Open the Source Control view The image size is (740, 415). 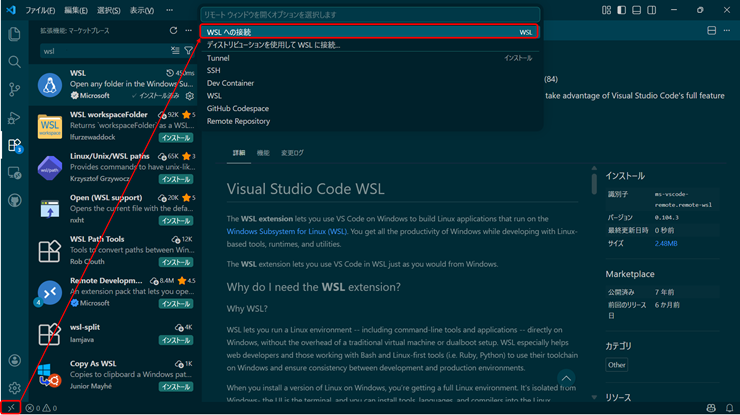[x=14, y=90]
